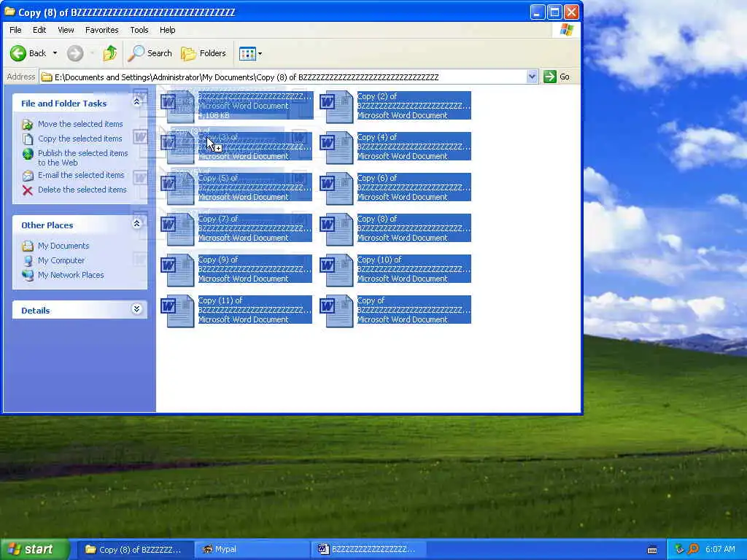Click the envelope e-mail icon

tap(28, 176)
